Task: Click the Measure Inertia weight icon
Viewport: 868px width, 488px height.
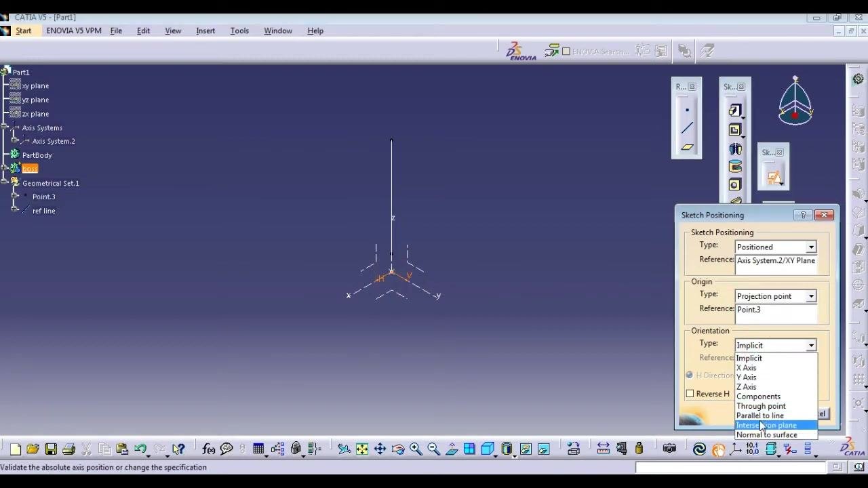Action: pyautogui.click(x=639, y=449)
